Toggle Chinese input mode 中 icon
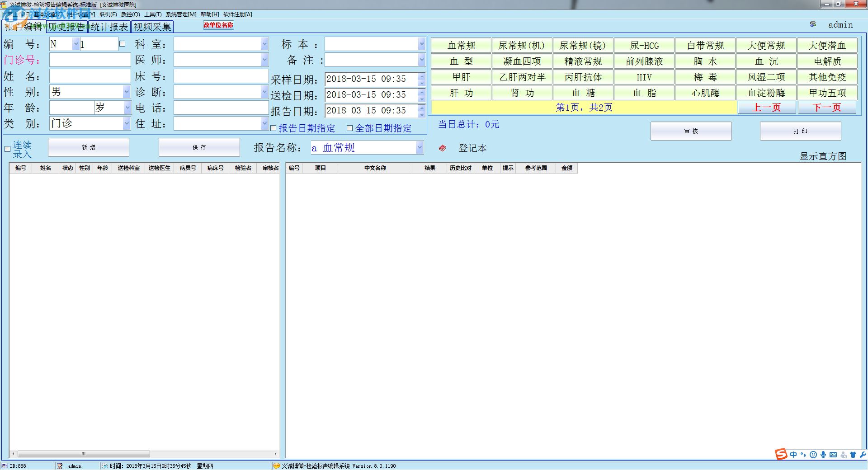The width and height of the screenshot is (868, 470). [x=793, y=455]
